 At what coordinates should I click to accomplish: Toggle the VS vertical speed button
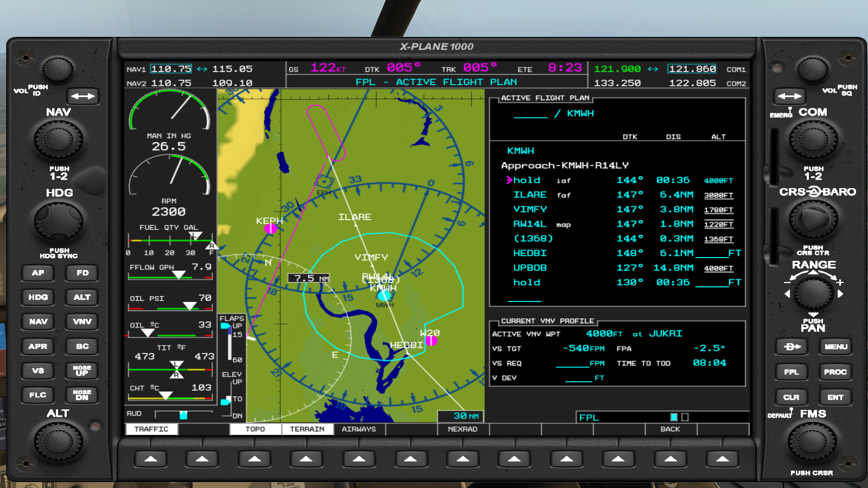click(x=38, y=371)
